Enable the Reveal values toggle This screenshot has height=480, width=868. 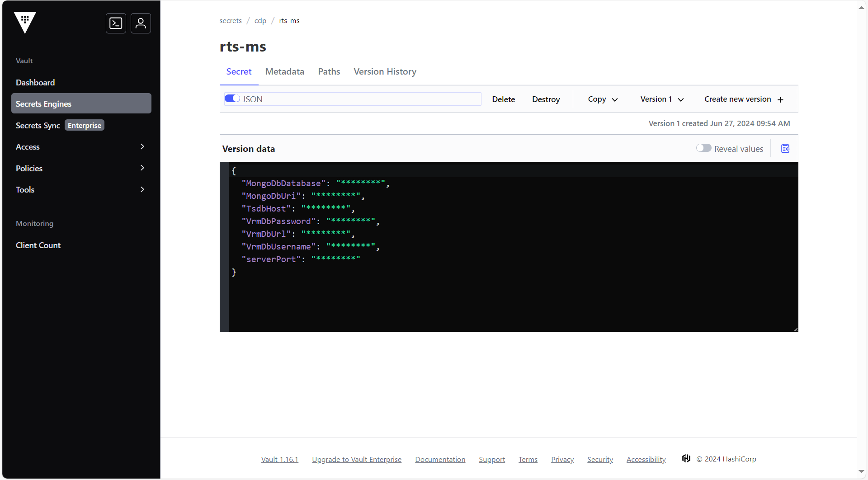tap(703, 148)
